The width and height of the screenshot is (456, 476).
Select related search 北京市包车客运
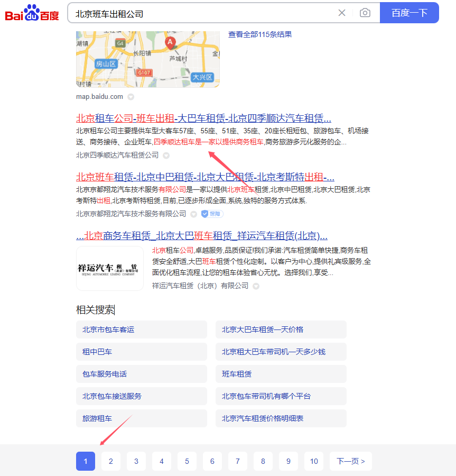pyautogui.click(x=142, y=329)
